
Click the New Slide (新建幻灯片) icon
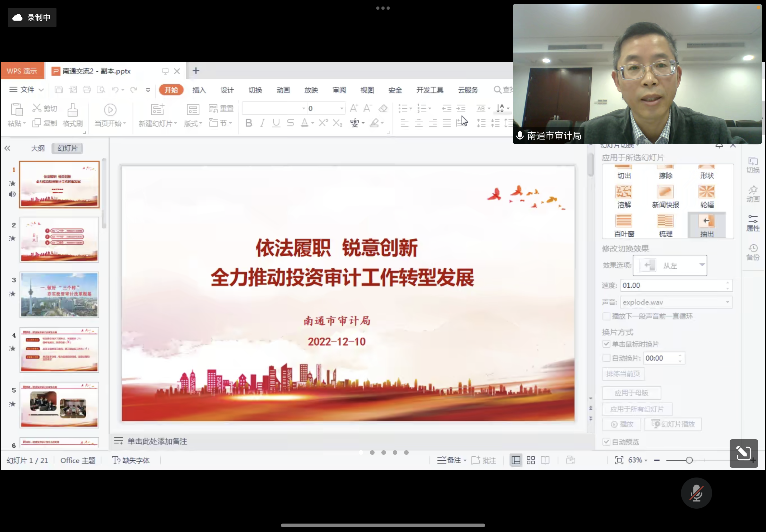[x=157, y=110]
